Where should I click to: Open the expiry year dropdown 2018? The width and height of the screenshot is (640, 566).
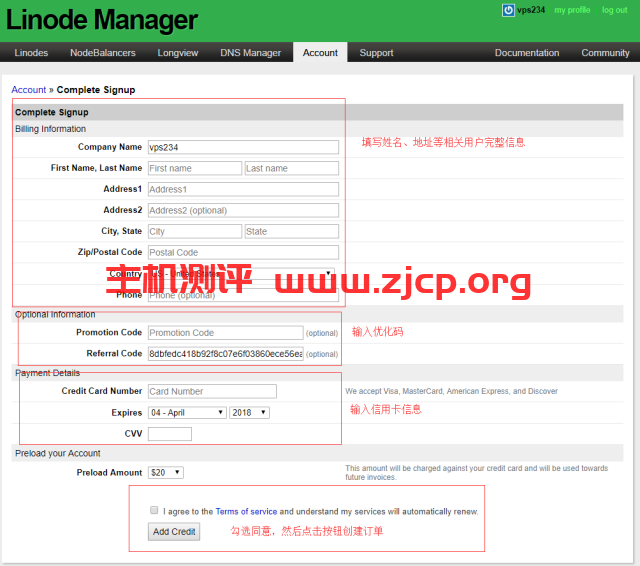[249, 413]
